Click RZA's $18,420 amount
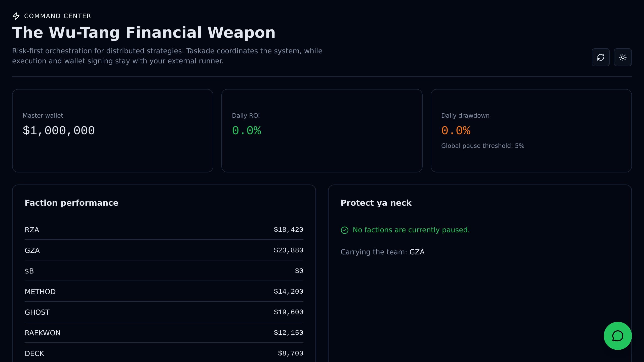The image size is (644, 362). pos(288,230)
